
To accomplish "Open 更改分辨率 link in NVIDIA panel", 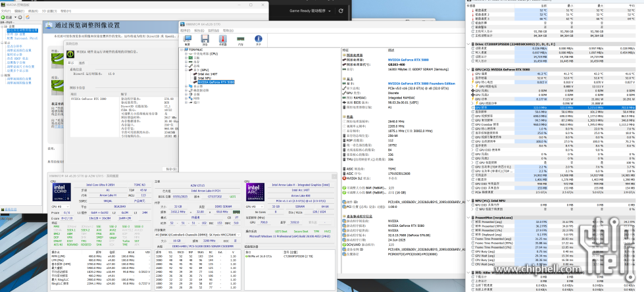I will tap(14, 47).
